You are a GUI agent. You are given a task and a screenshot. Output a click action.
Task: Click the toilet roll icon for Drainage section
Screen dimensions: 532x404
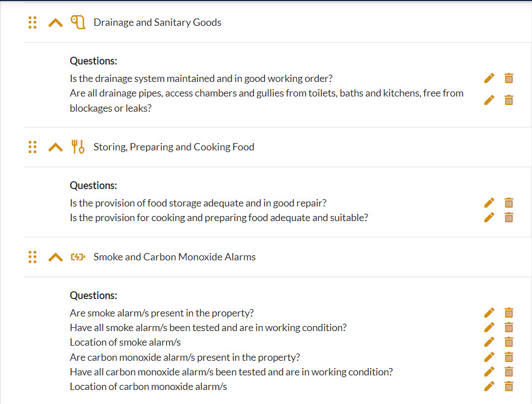coord(78,22)
